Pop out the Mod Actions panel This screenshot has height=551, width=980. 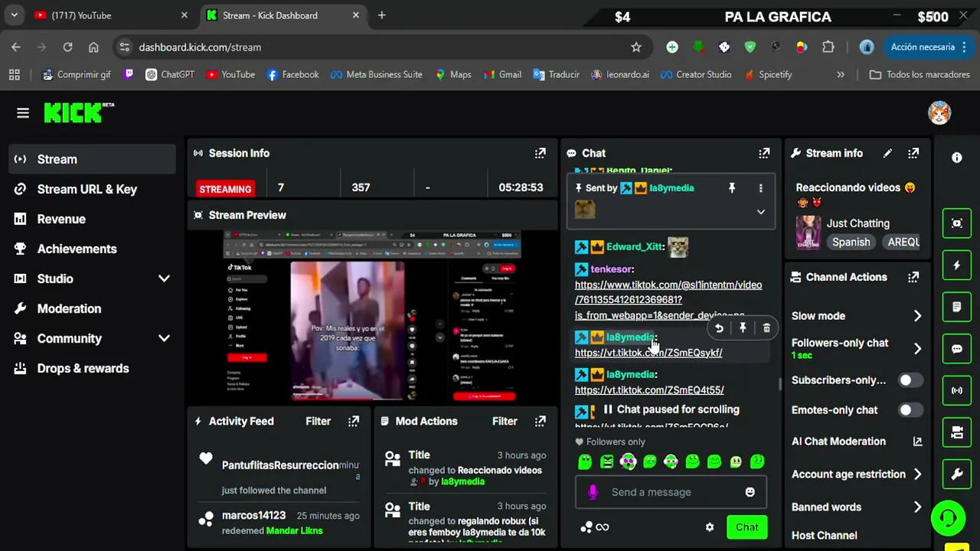click(541, 421)
